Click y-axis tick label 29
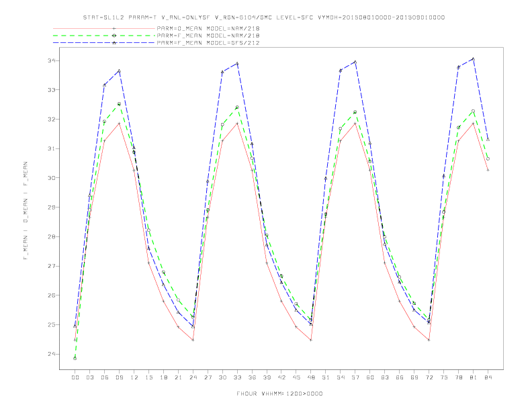This screenshot has width=532, height=411. tap(52, 208)
